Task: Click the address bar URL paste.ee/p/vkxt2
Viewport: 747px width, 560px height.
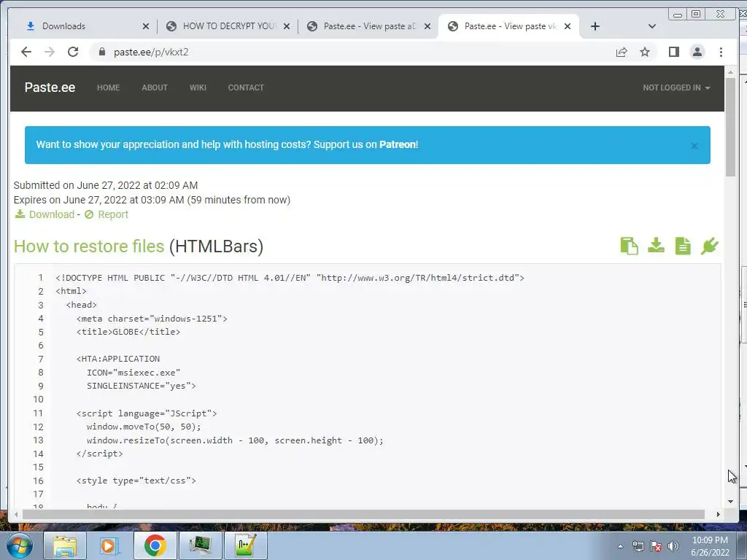Action: pyautogui.click(x=151, y=52)
